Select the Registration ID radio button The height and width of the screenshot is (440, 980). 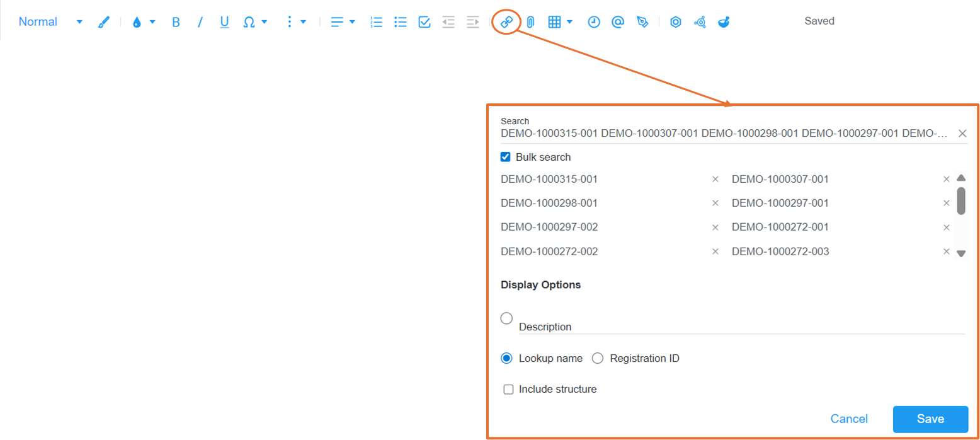[x=598, y=358]
